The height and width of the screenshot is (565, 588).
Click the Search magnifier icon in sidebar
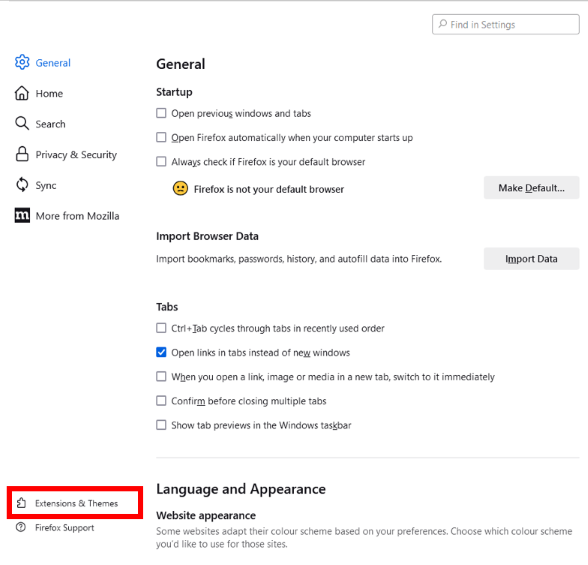coord(22,123)
